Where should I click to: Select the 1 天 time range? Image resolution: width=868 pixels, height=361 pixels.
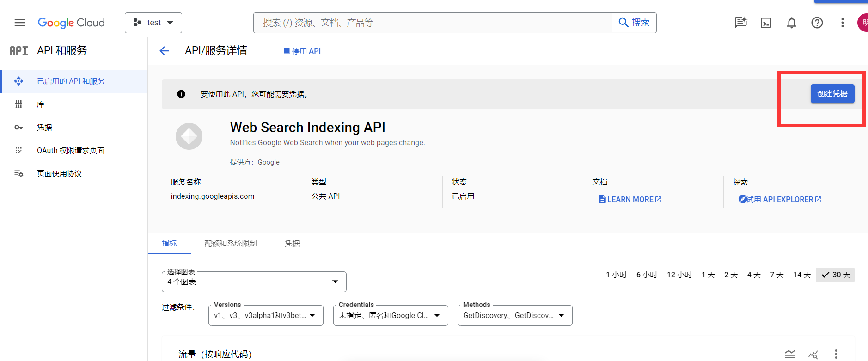coord(708,275)
